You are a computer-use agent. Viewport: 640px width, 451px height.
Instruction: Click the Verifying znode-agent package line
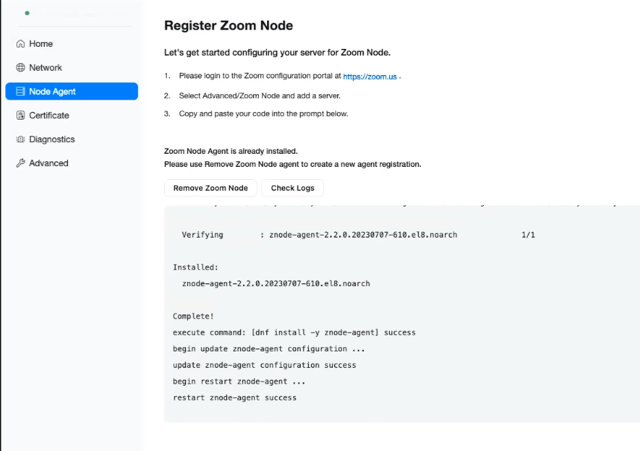pos(358,235)
